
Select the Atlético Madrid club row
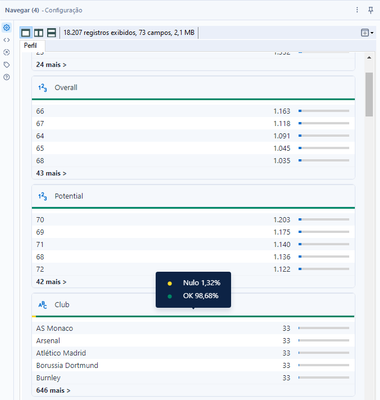coord(193,353)
